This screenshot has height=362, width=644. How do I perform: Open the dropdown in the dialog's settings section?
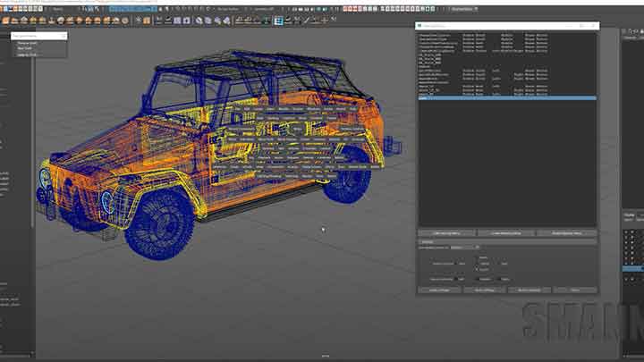point(464,248)
